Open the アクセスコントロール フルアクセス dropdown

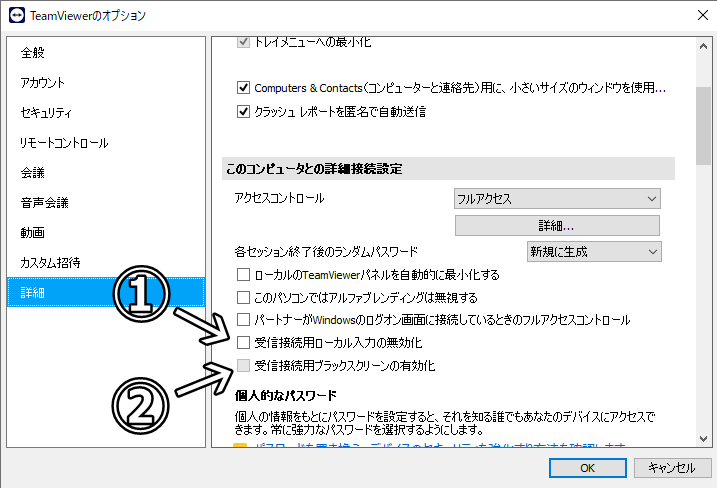coord(557,198)
